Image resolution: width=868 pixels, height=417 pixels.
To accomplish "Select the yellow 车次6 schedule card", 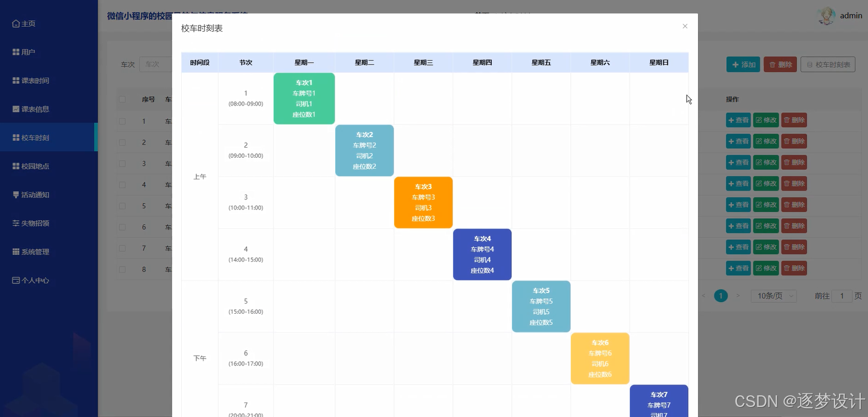I will (600, 359).
